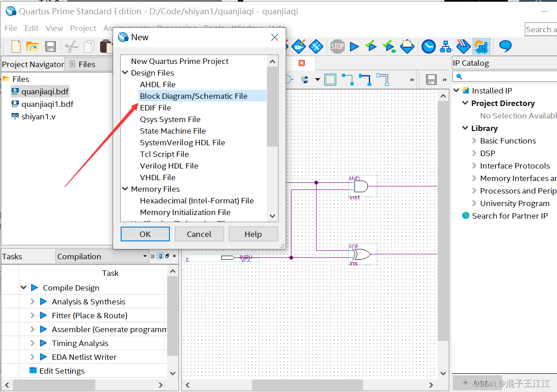557x392 pixels.
Task: Close the schematic tab with red X
Action: (x=302, y=63)
